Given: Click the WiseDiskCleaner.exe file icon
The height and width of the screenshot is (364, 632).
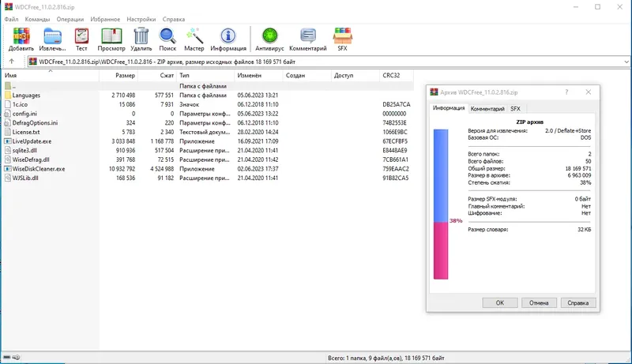Looking at the screenshot, I should pos(8,169).
